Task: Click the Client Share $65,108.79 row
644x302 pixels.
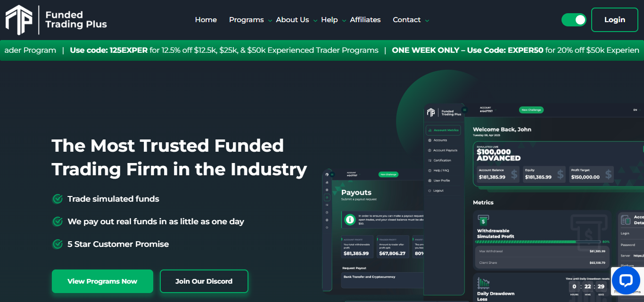Action: pos(542,263)
